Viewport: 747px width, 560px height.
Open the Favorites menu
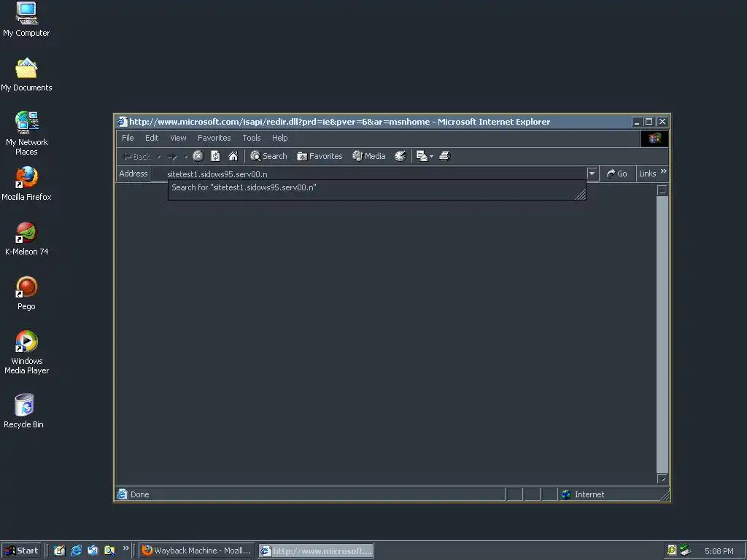(x=214, y=138)
